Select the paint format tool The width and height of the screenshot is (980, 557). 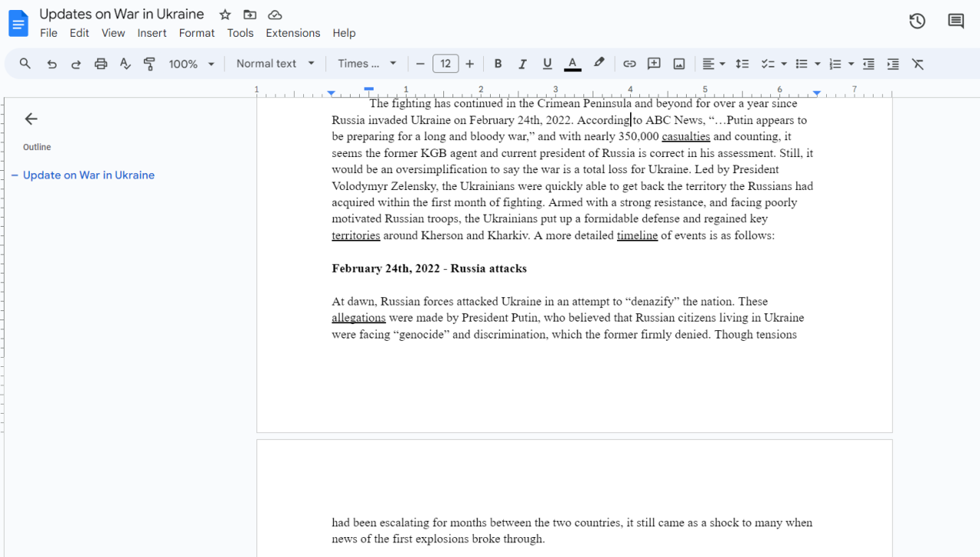point(149,64)
